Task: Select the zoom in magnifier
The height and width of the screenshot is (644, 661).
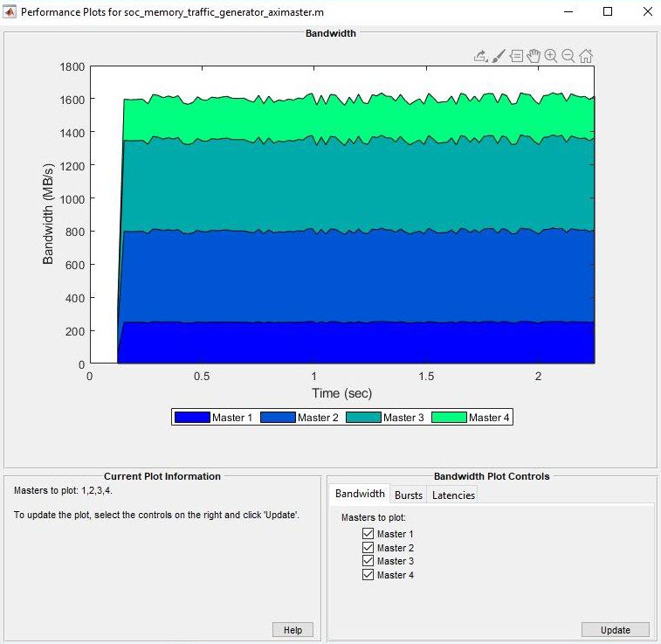Action: click(551, 56)
